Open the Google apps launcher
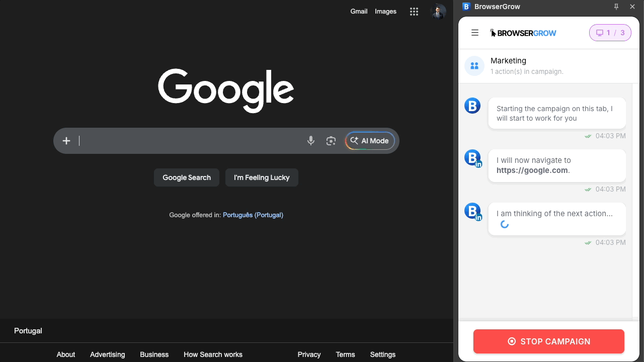 point(414,11)
